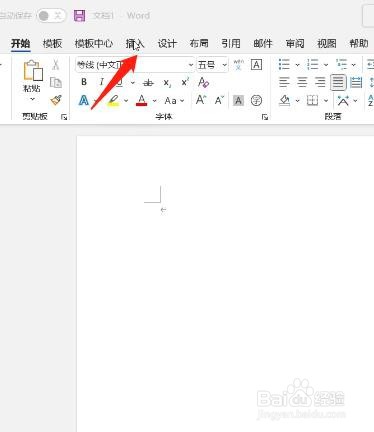Click the numbered list icon
The height and width of the screenshot is (432, 374).
point(313,64)
